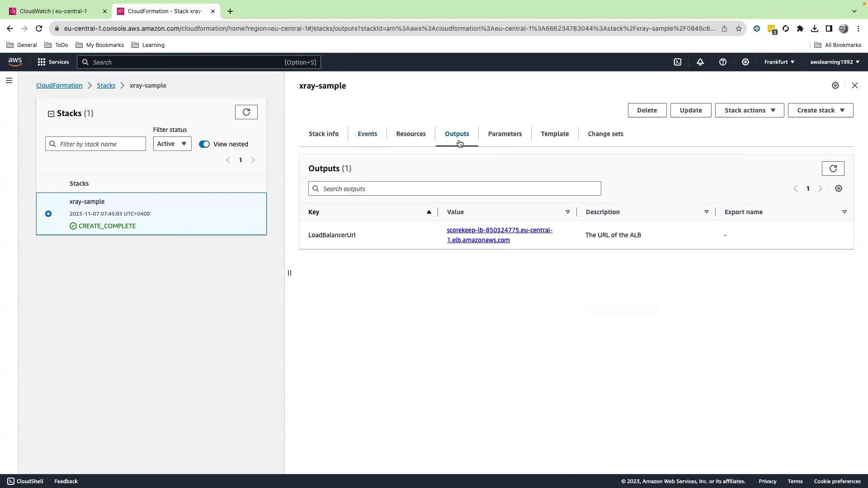Refresh the Outputs table
This screenshot has height=488, width=868.
tap(833, 169)
